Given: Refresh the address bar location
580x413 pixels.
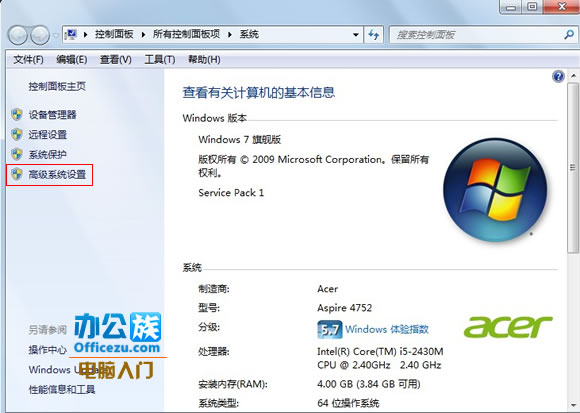Looking at the screenshot, I should click(374, 35).
